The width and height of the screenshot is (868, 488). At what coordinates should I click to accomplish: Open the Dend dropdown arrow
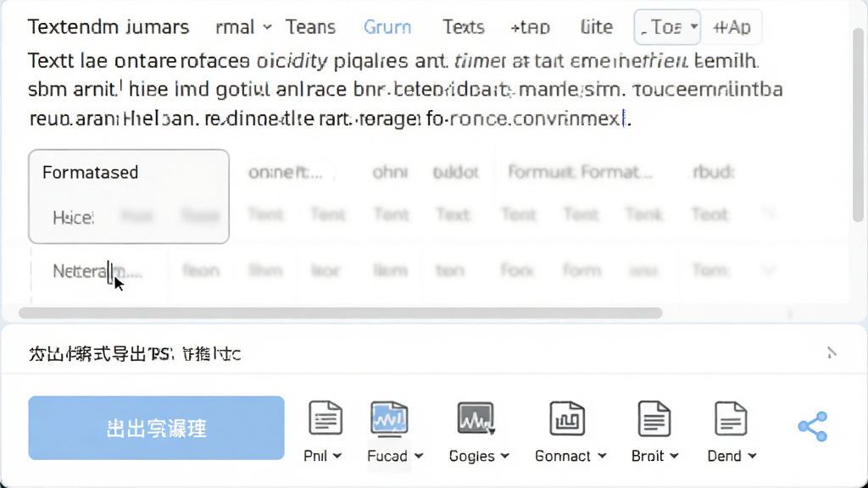tap(752, 456)
